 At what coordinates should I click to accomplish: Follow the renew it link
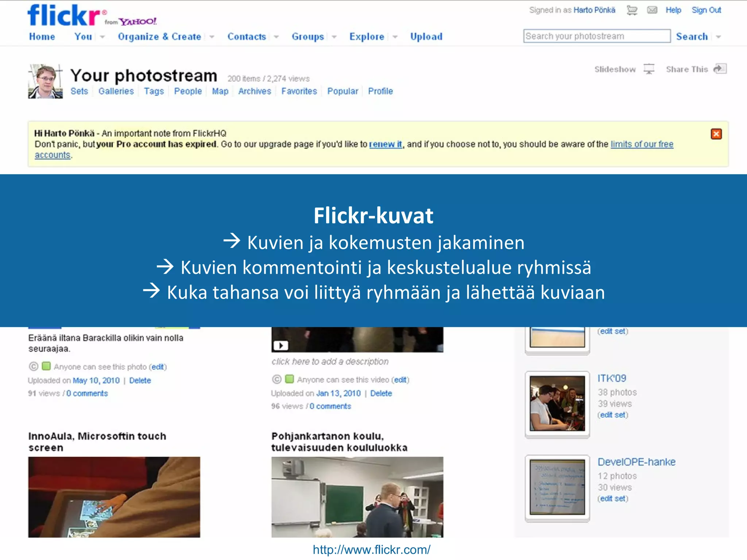[x=385, y=144]
